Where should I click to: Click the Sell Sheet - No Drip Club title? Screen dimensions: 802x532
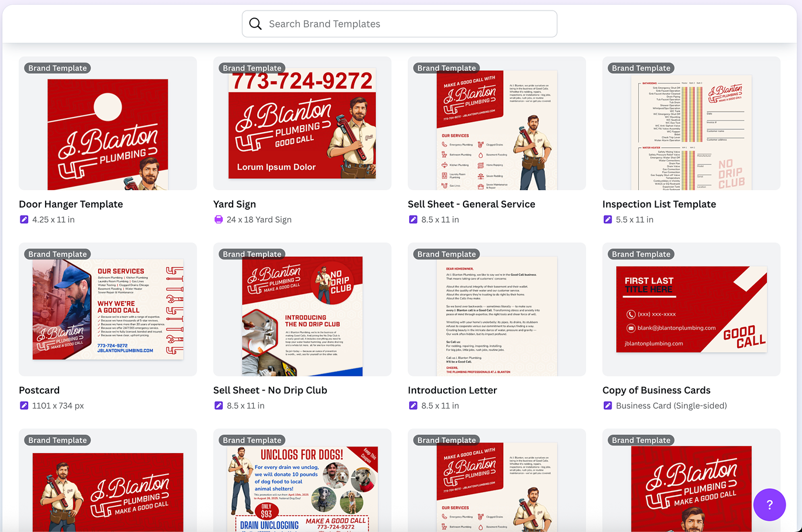[270, 390]
